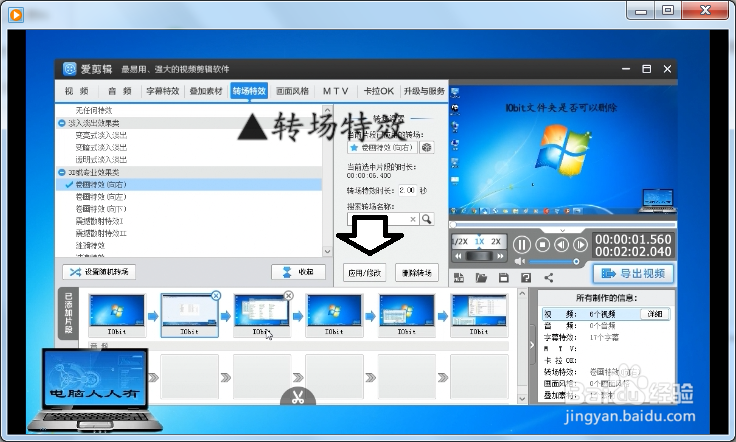This screenshot has width=736, height=442.
Task: Select 无任何特效 in the list
Action: coord(94,110)
